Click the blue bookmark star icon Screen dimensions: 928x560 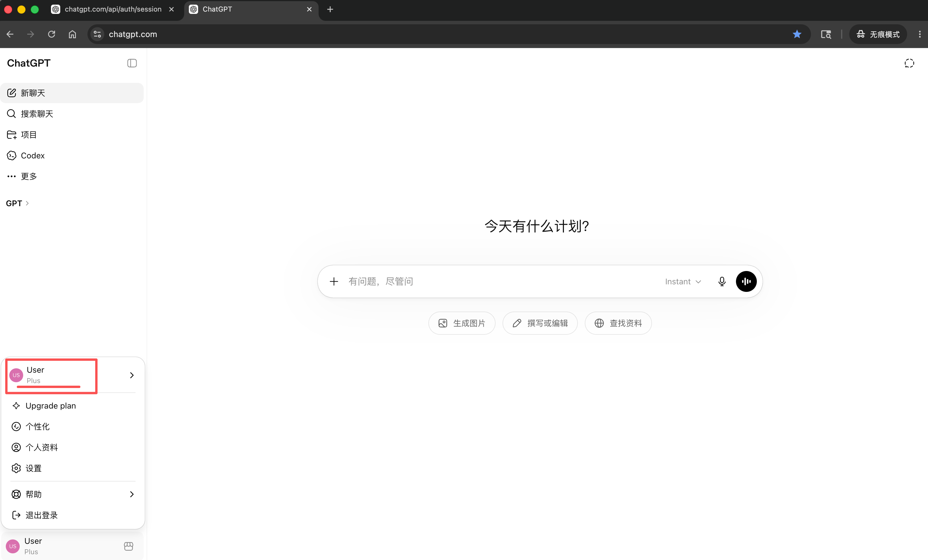tap(797, 34)
